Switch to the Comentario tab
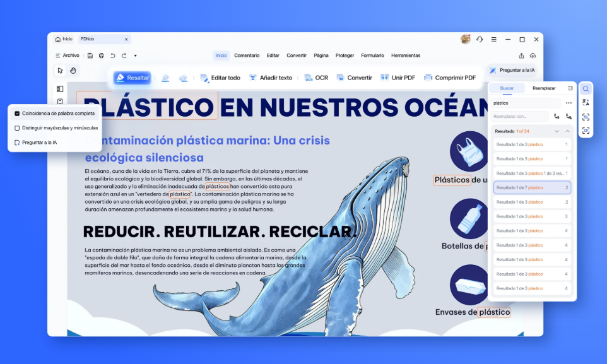The width and height of the screenshot is (607, 364). [x=247, y=55]
